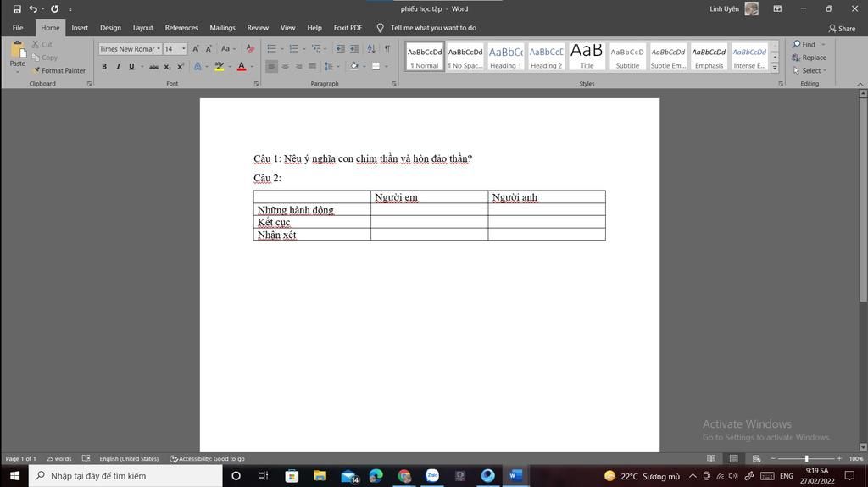
Task: Click the Replace button
Action: pyautogui.click(x=809, y=58)
